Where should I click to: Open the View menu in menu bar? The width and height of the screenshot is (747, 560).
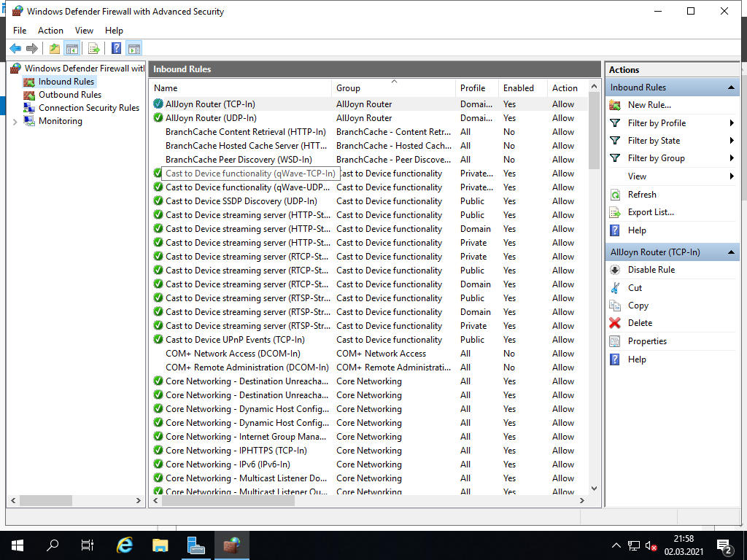(x=84, y=31)
